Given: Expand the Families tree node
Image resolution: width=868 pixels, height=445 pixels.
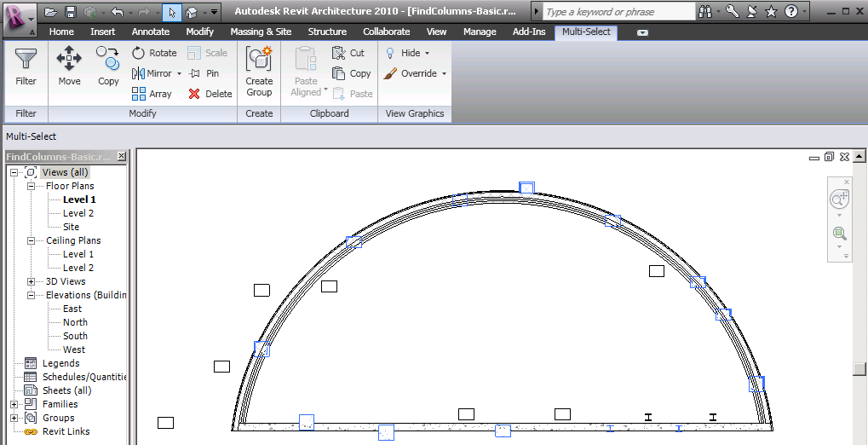Looking at the screenshot, I should click(x=14, y=404).
